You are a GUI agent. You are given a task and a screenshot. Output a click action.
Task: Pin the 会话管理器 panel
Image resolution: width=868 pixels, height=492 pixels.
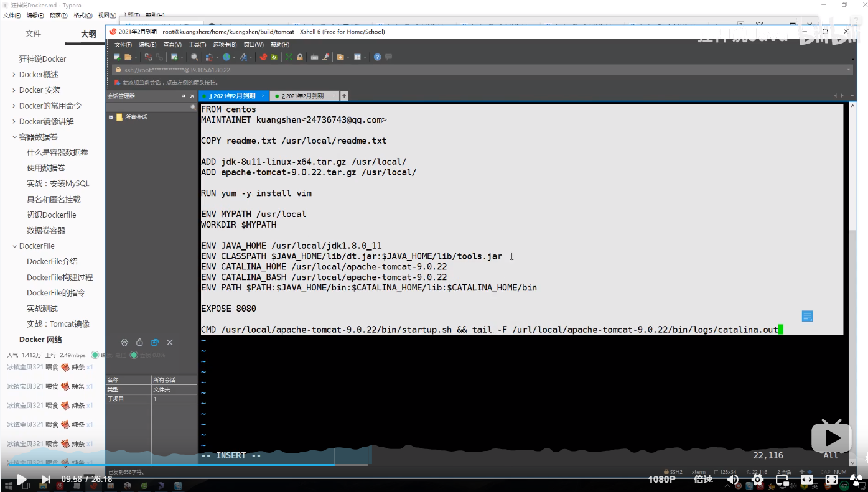click(184, 96)
